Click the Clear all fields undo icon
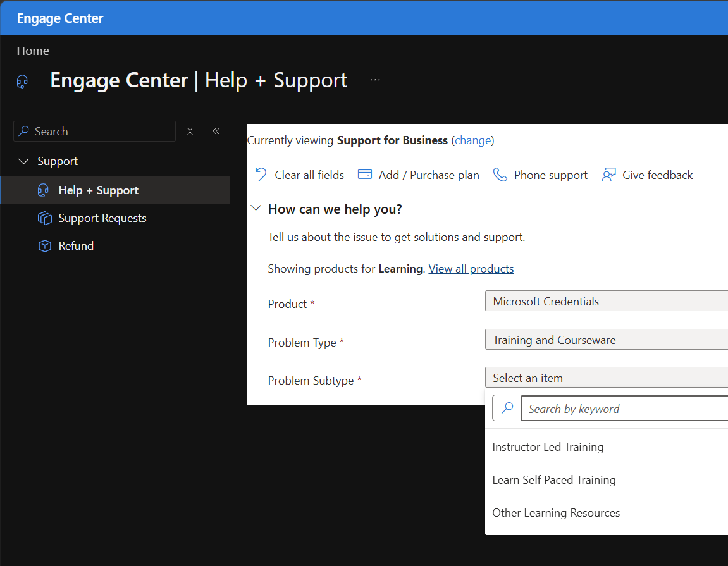The width and height of the screenshot is (728, 566). tap(261, 175)
